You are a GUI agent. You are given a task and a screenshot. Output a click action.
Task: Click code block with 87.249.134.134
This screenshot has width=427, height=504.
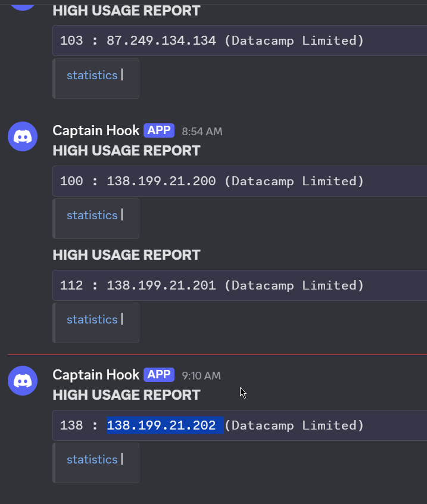[239, 41]
